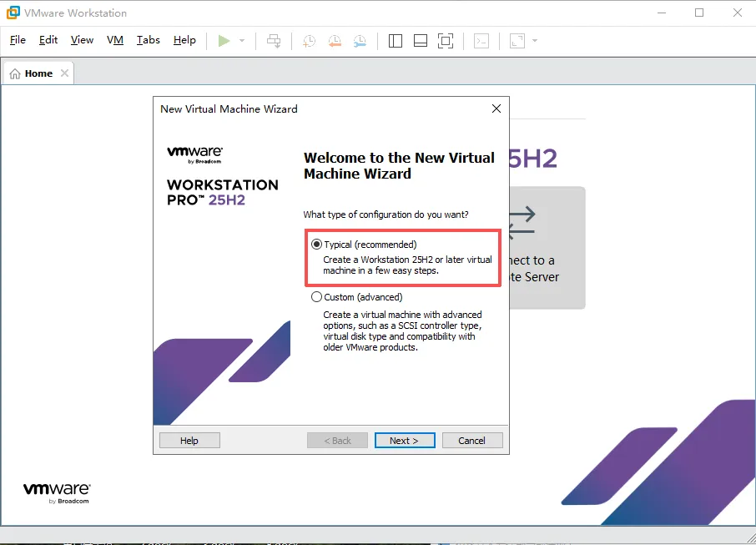Open the VM menu
The image size is (756, 545).
pos(115,40)
